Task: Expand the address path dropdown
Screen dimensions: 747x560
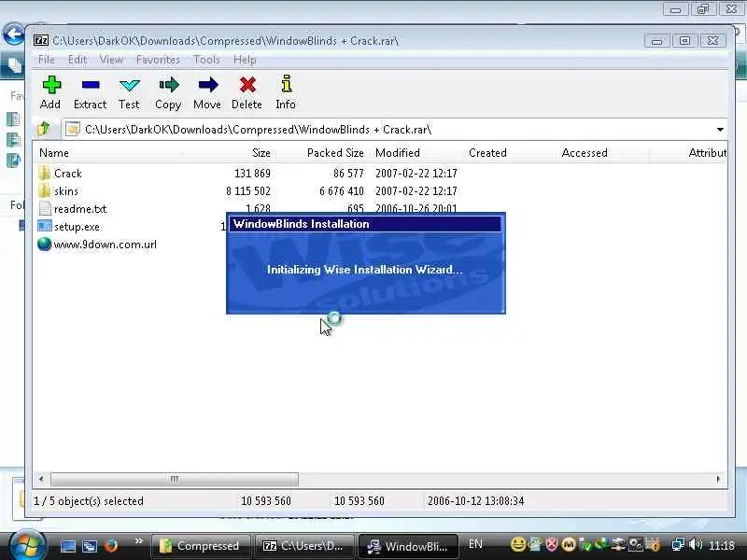Action: (720, 129)
